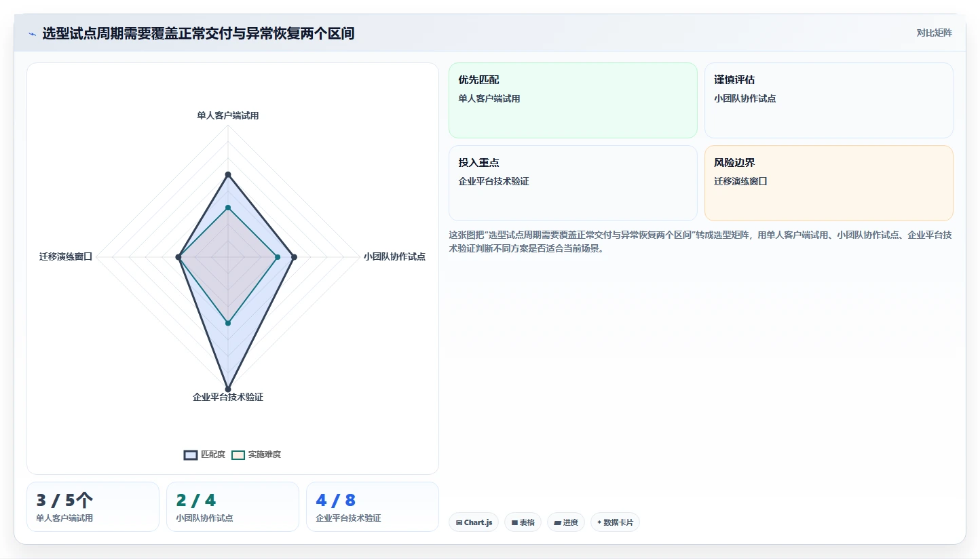Screen dimensions: 980x559
Task: Click 小团队协作试点 text inside the 谨慎评估 card
Action: pos(745,98)
